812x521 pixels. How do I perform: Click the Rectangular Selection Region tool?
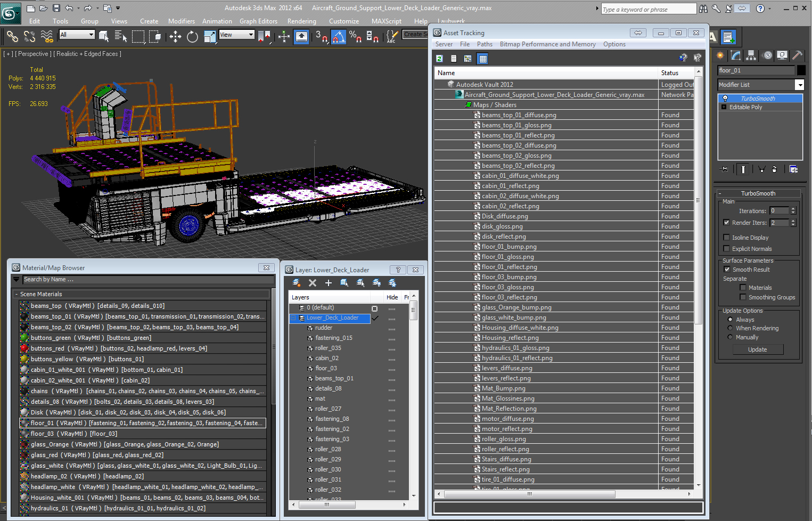(x=138, y=36)
